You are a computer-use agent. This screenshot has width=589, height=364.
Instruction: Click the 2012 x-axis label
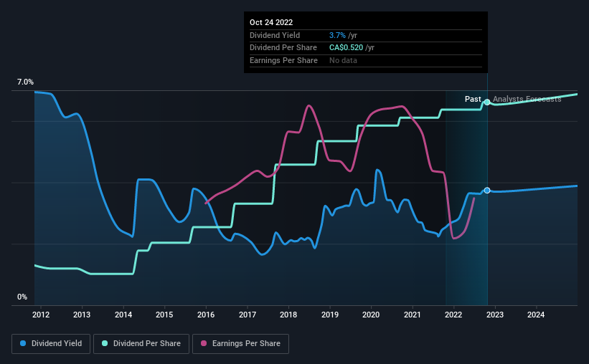pyautogui.click(x=41, y=315)
